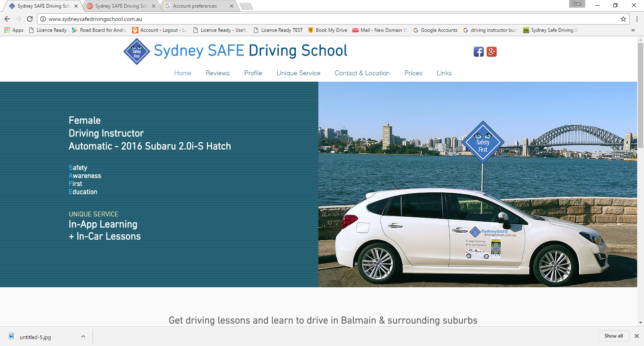Bookmark page with star icon
Image resolution: width=644 pixels, height=346 pixels.
pos(623,19)
